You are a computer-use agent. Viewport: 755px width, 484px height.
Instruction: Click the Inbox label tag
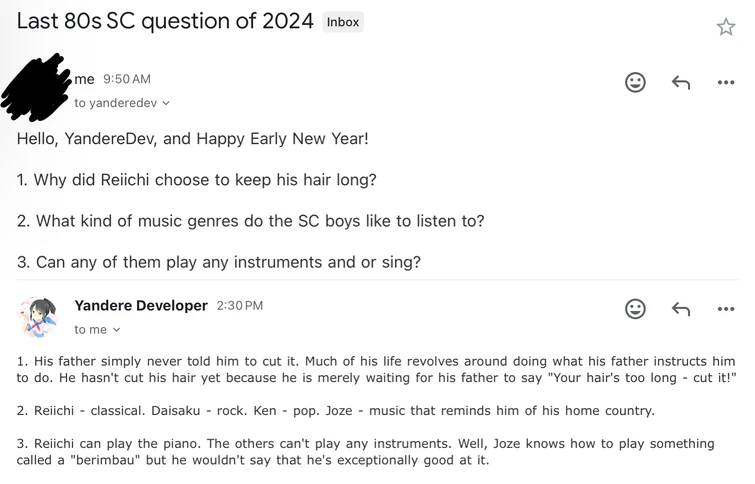coord(343,22)
